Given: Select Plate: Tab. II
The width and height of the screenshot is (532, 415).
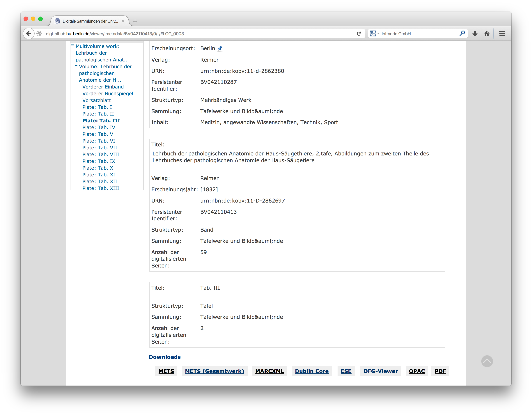Looking at the screenshot, I should point(98,114).
